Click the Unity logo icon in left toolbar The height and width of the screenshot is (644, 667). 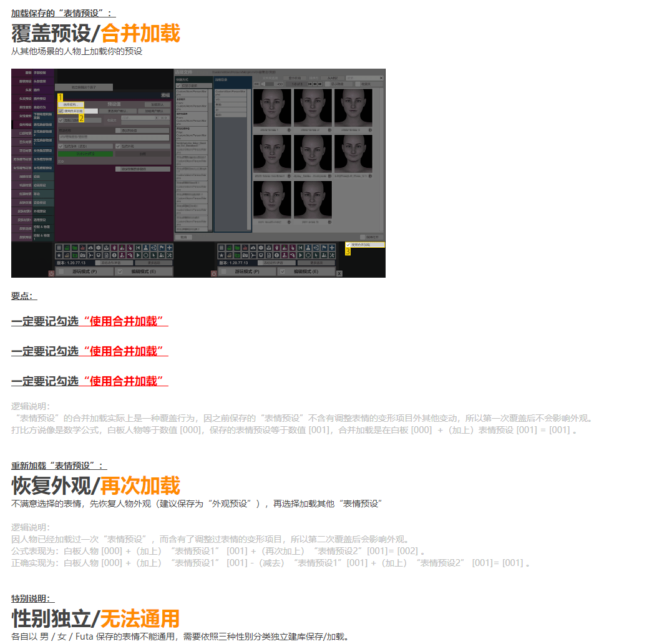point(153,248)
